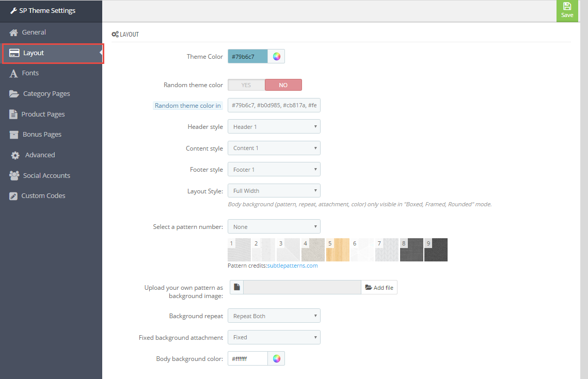Screen dimensions: 588x379
Task: Open the Fonts settings menu
Action: tap(51, 73)
